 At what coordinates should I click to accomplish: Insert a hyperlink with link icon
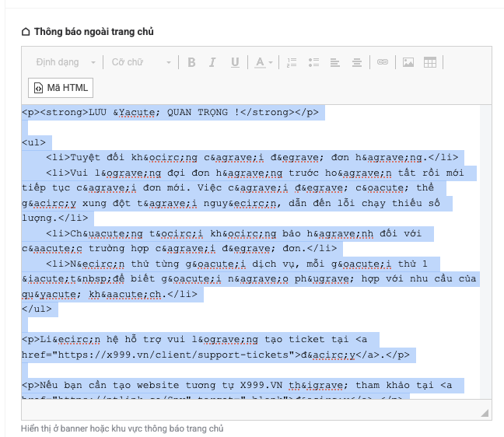tap(382, 62)
